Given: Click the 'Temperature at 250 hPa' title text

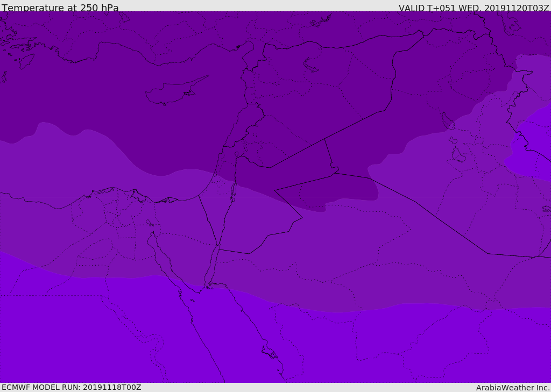Looking at the screenshot, I should point(60,8).
